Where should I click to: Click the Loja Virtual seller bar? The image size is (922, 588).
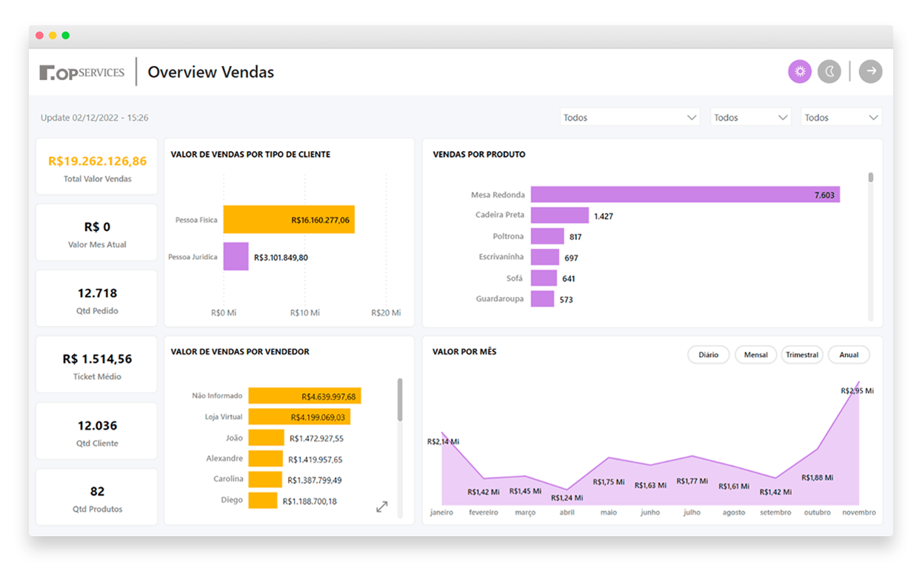(x=299, y=417)
